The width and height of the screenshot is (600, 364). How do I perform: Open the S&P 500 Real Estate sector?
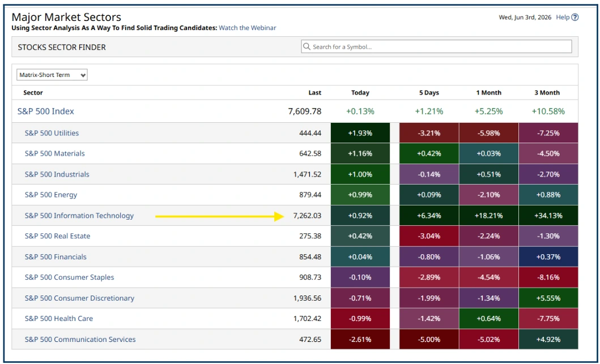57,236
